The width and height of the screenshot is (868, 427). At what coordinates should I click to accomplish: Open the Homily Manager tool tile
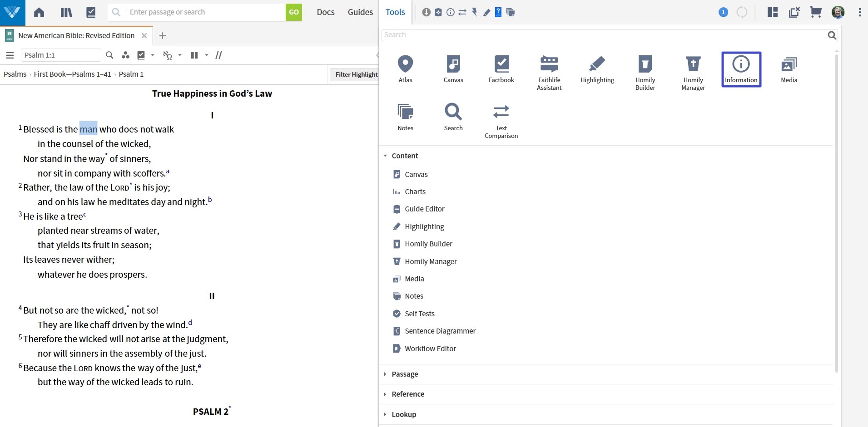point(693,73)
